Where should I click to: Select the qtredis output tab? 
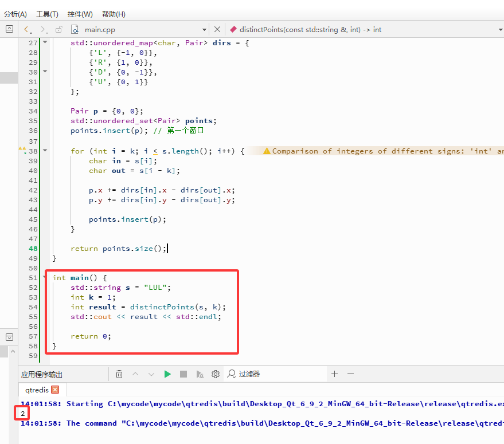click(37, 390)
